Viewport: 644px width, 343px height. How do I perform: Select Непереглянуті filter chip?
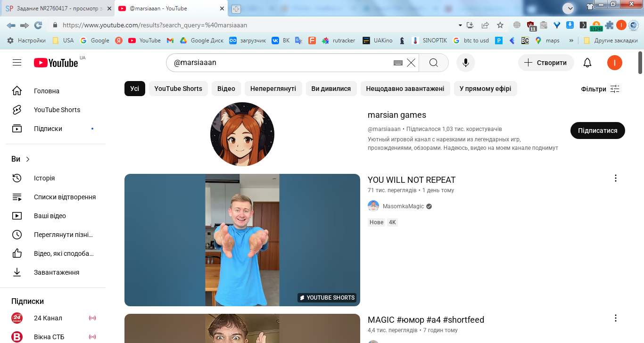(273, 89)
